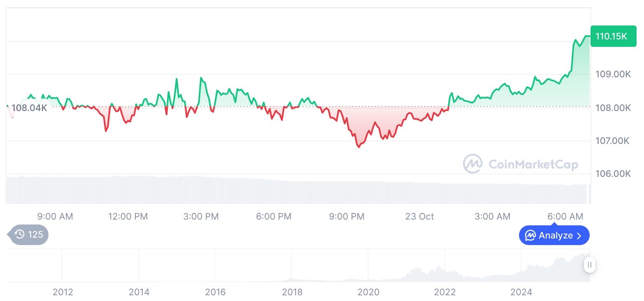Viewport: 644px width, 301px height.
Task: Click the timeline range slider handle
Action: [x=589, y=265]
